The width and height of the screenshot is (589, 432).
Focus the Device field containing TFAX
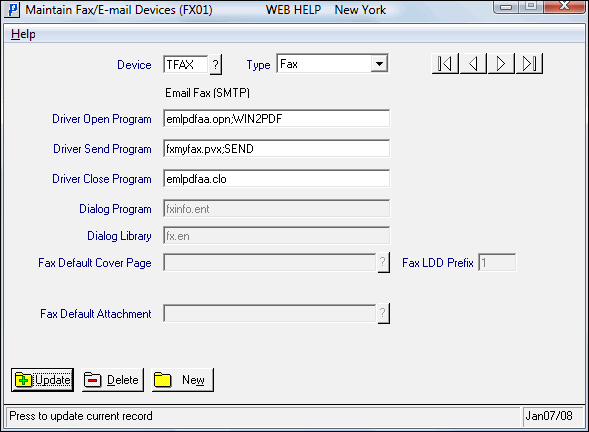coord(186,65)
